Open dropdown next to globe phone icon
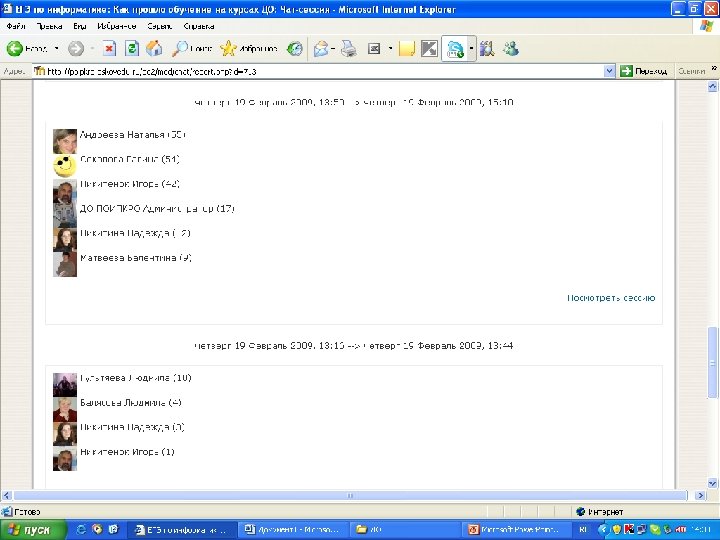The image size is (720, 540). (x=471, y=48)
